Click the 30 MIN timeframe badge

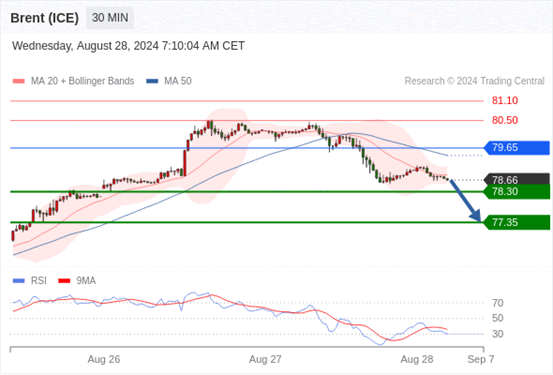tap(110, 18)
